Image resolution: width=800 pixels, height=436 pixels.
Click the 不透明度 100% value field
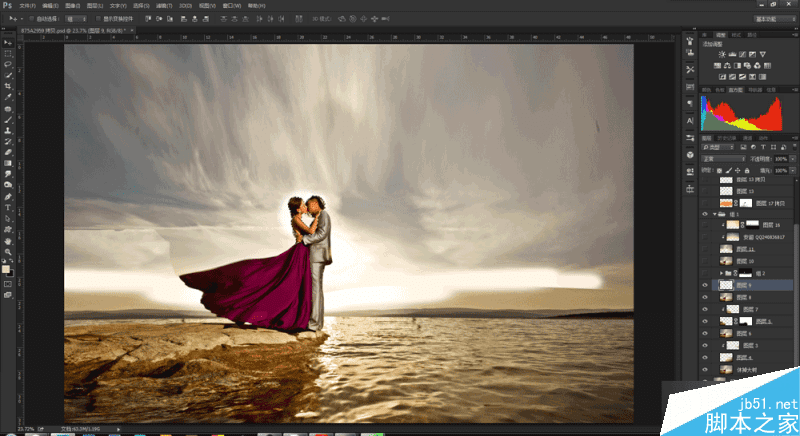pos(781,159)
